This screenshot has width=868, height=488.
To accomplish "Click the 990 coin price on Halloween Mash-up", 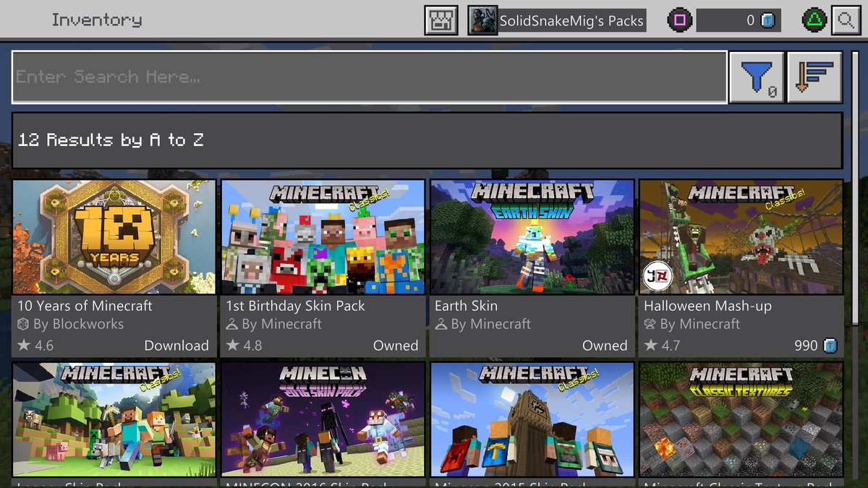I will click(x=815, y=346).
